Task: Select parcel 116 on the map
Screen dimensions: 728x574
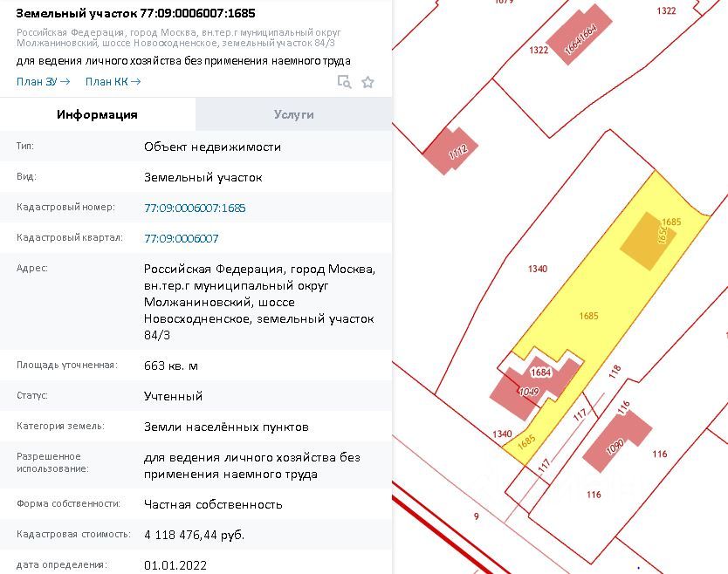Action: pyautogui.click(x=660, y=454)
